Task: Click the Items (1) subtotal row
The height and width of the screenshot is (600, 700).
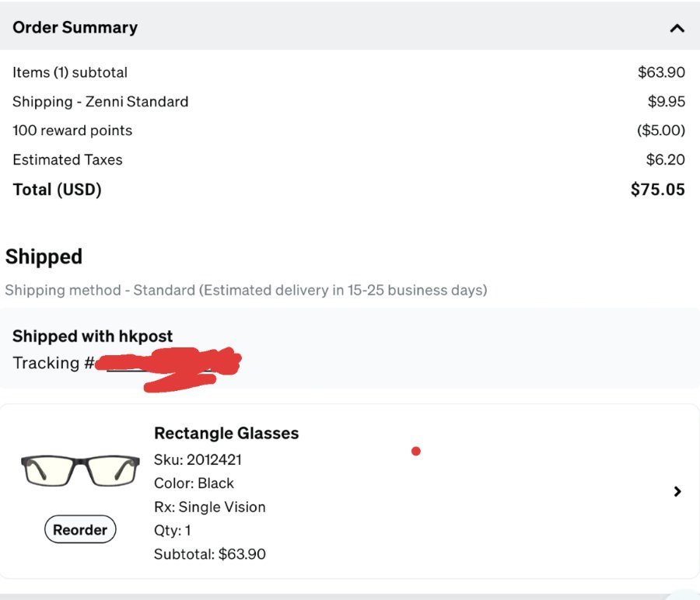Action: point(350,72)
